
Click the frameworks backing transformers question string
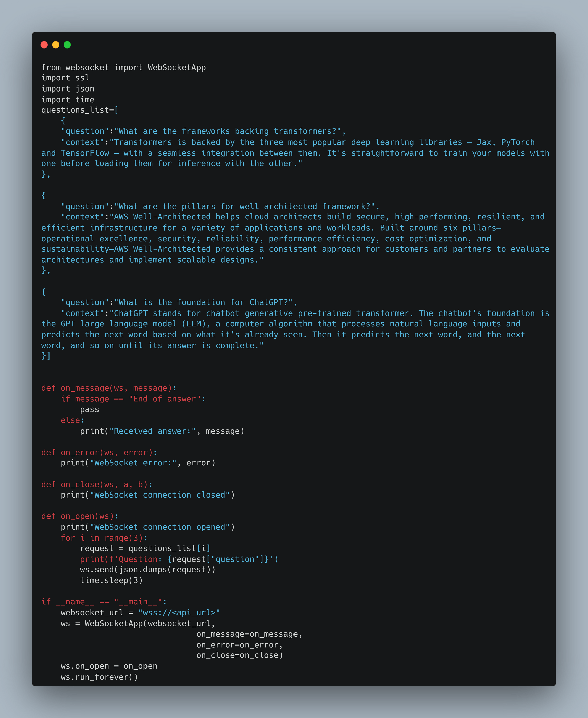(x=228, y=131)
